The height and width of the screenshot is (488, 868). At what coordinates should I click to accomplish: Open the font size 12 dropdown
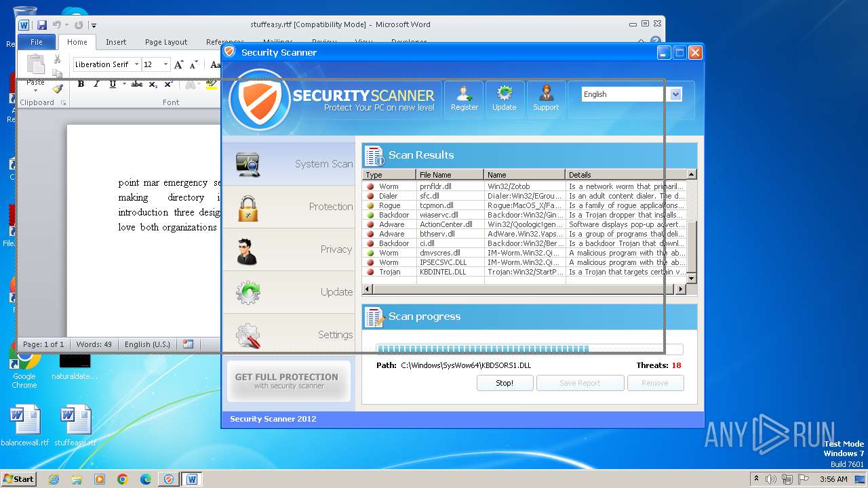165,64
